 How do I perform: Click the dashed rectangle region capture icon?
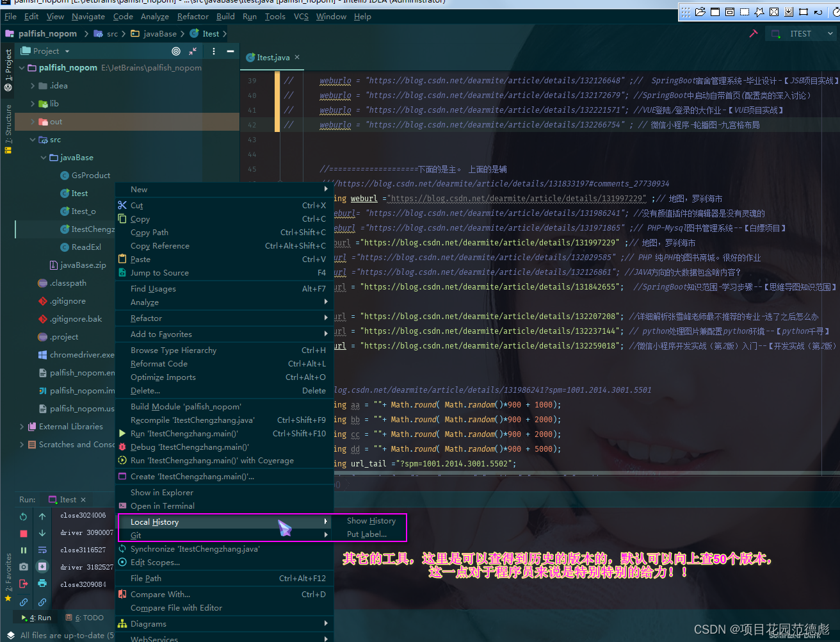click(x=745, y=12)
